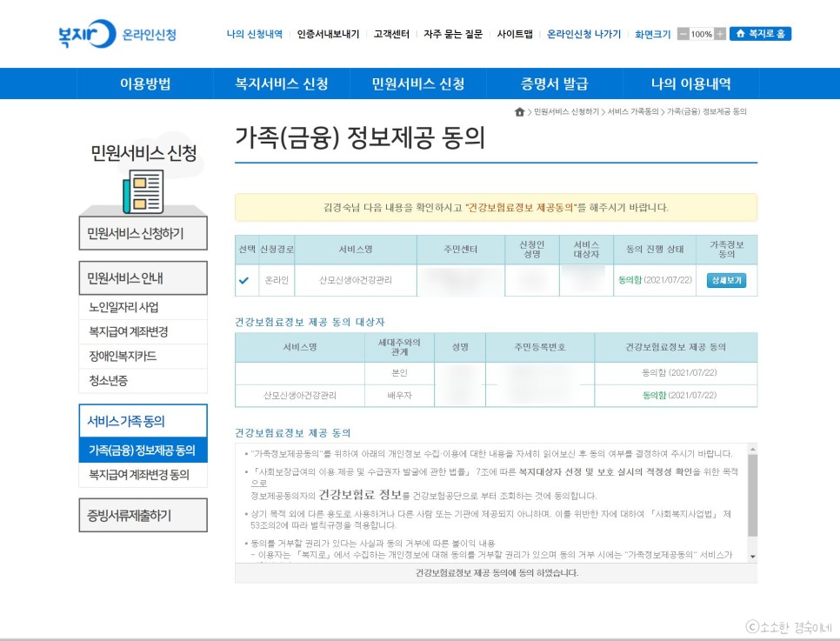
Task: Toggle the row selection checkmark for 산모신생아건강관리
Action: (243, 280)
